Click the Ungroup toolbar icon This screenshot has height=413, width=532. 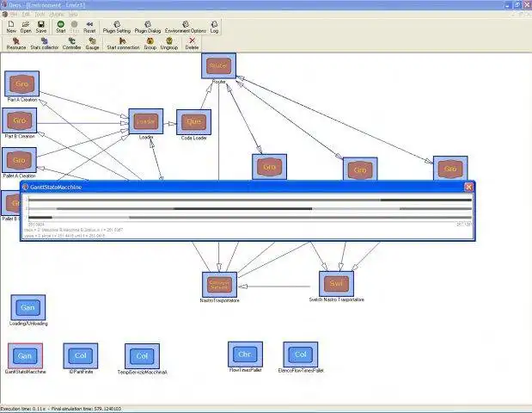click(x=169, y=44)
